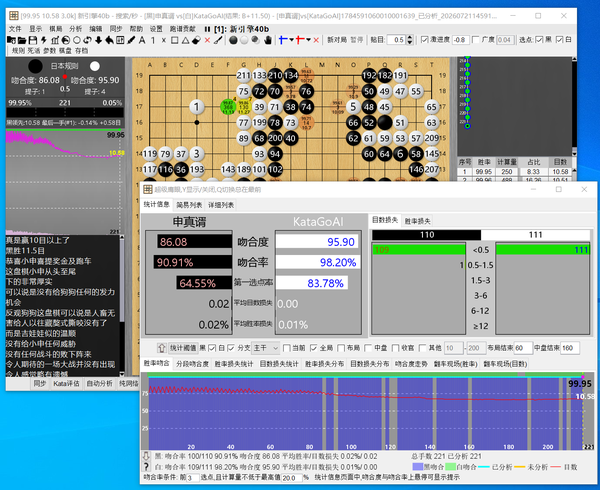Screen dimensions: 600x490
Task: Open the 分析 menu
Action: (x=75, y=29)
